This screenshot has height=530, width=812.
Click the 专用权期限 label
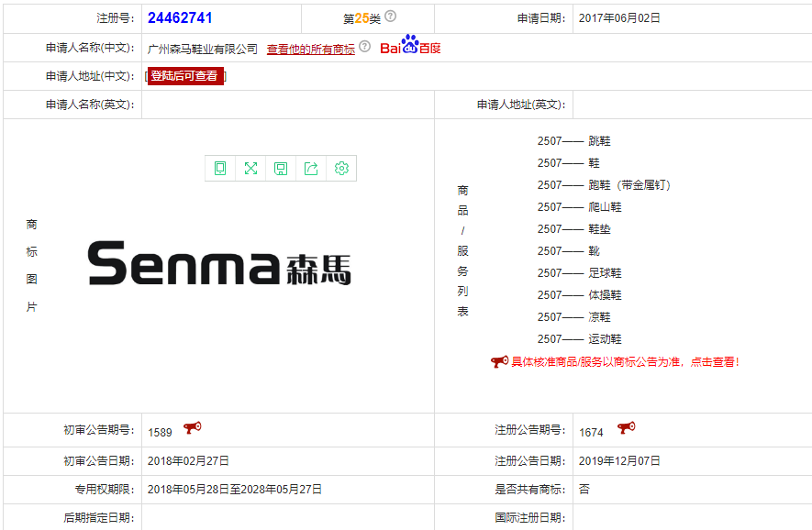(x=104, y=489)
